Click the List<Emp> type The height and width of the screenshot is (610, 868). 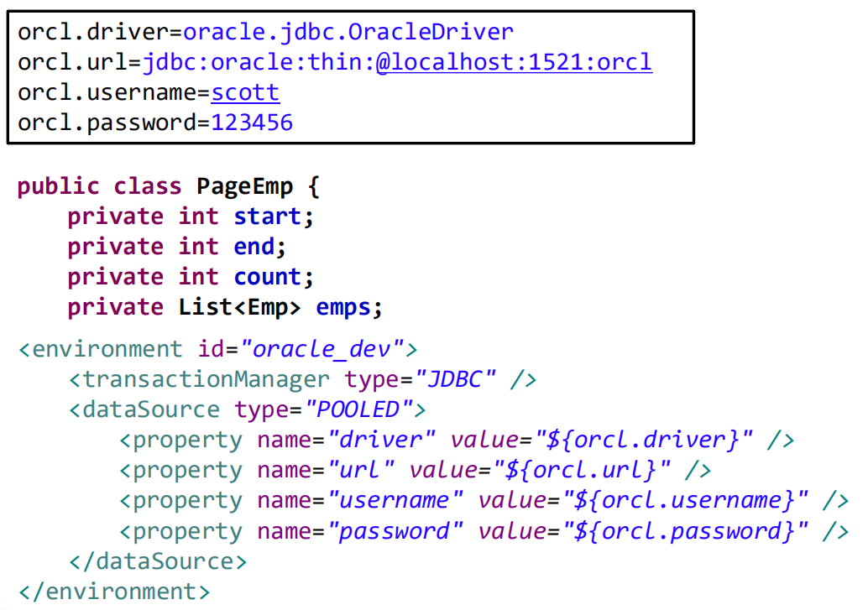(x=240, y=307)
